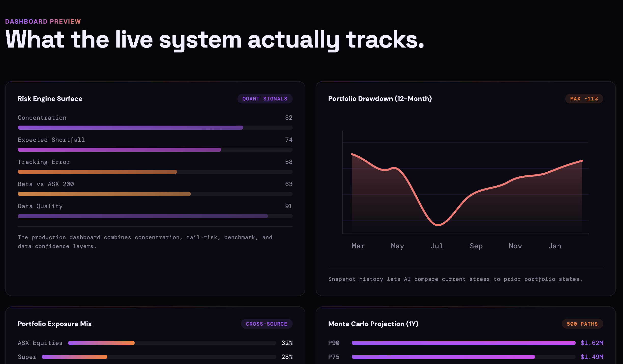Click the Beta vs ASX 200 bar

155,194
